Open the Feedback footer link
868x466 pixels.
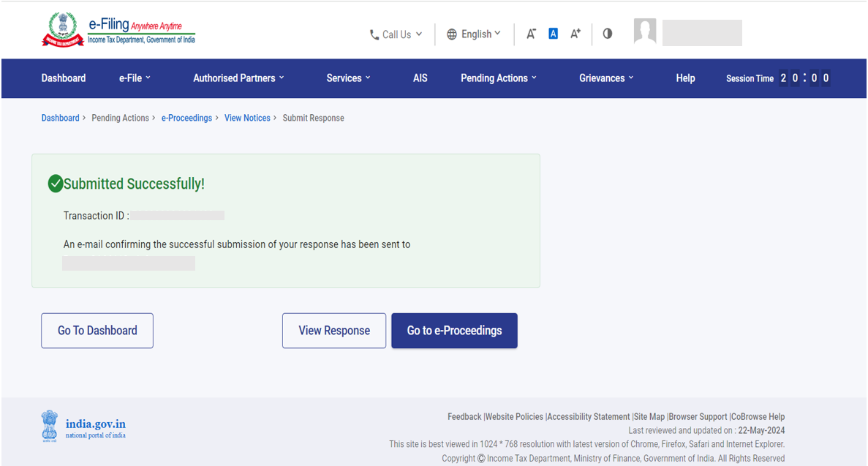coord(464,416)
